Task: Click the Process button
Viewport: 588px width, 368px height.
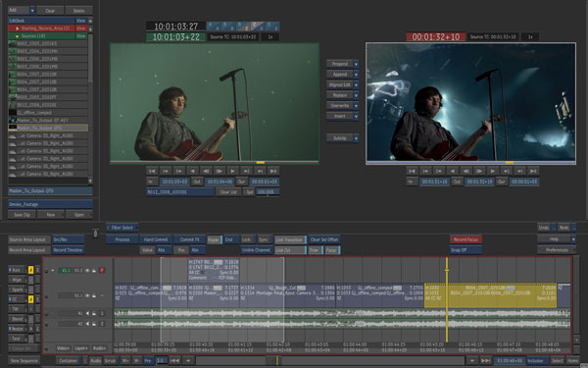Action: coord(122,239)
